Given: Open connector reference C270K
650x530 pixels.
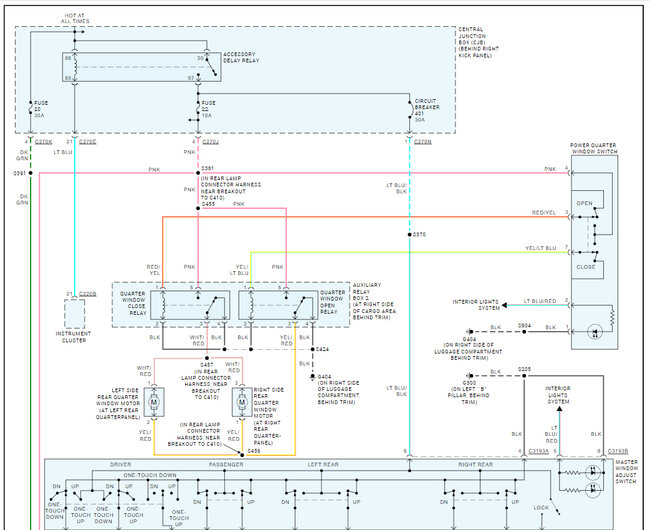Looking at the screenshot, I should click(x=44, y=142).
